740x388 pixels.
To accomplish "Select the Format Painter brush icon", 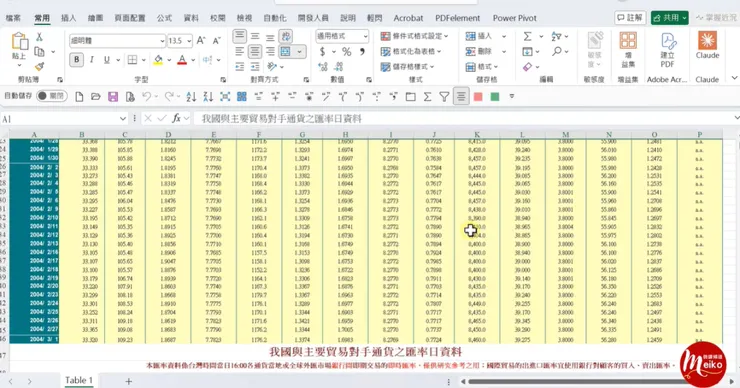I will click(x=40, y=67).
